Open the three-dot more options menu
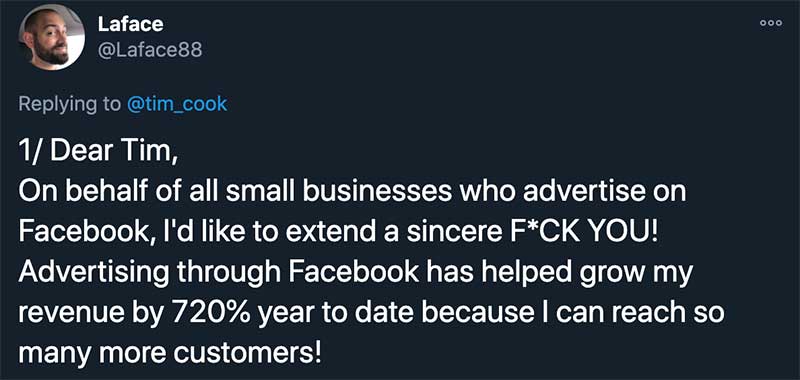Viewport: 800px width, 380px height. pyautogui.click(x=770, y=23)
